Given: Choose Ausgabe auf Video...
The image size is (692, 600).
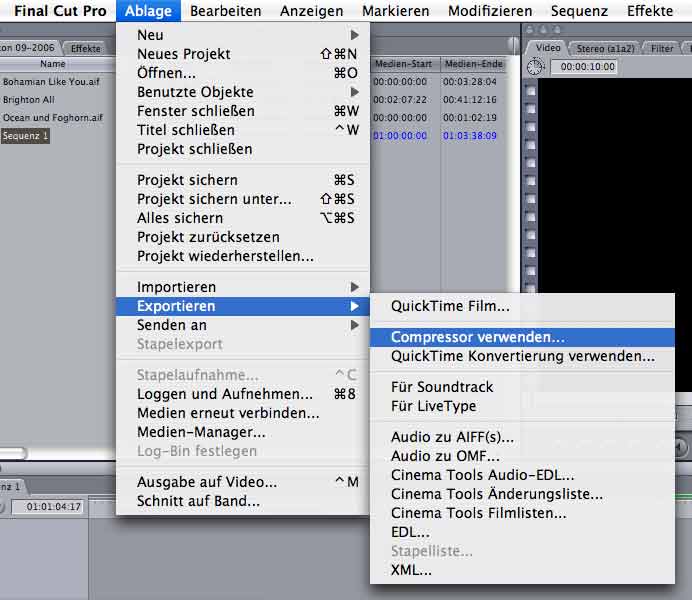Looking at the screenshot, I should coord(243,482).
